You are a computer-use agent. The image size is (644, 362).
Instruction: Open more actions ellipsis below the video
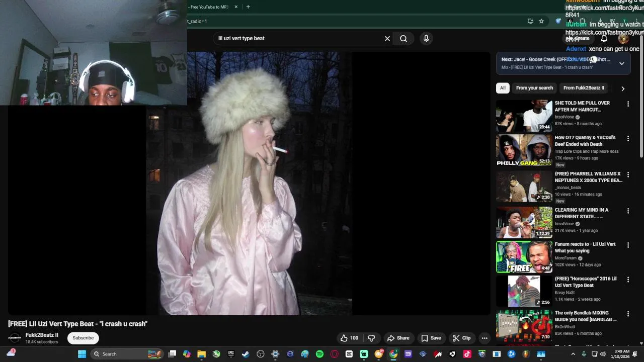click(x=485, y=338)
